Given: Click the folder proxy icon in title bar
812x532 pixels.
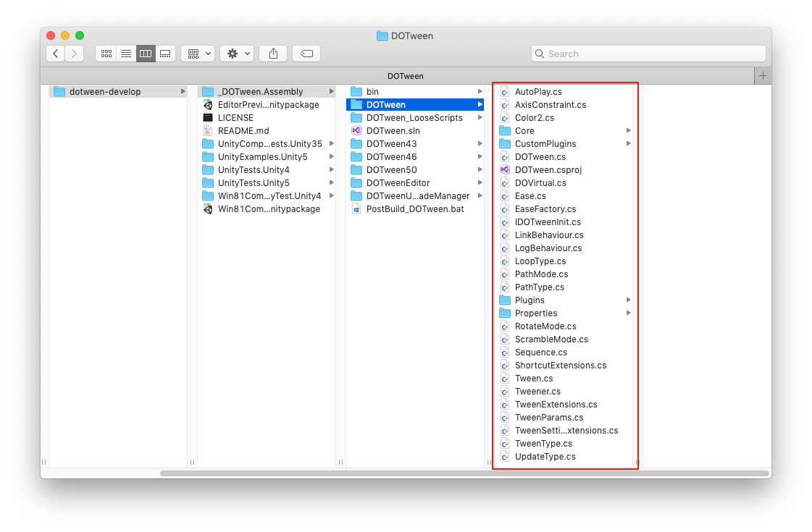Looking at the screenshot, I should (382, 35).
